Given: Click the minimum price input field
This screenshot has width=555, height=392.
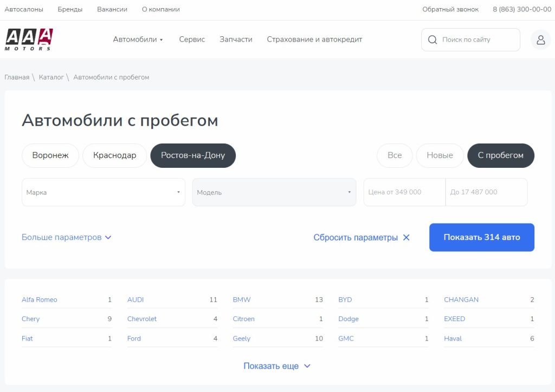Looking at the screenshot, I should point(404,192).
